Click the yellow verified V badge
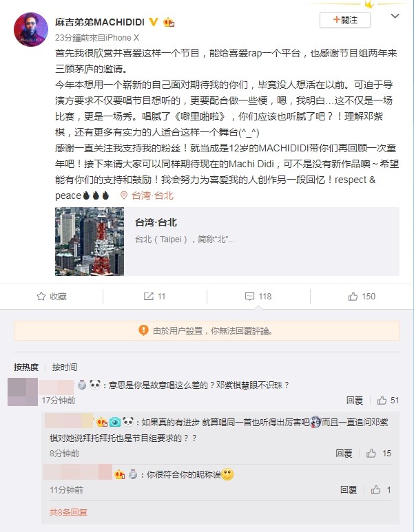This screenshot has width=414, height=532. 154,22
